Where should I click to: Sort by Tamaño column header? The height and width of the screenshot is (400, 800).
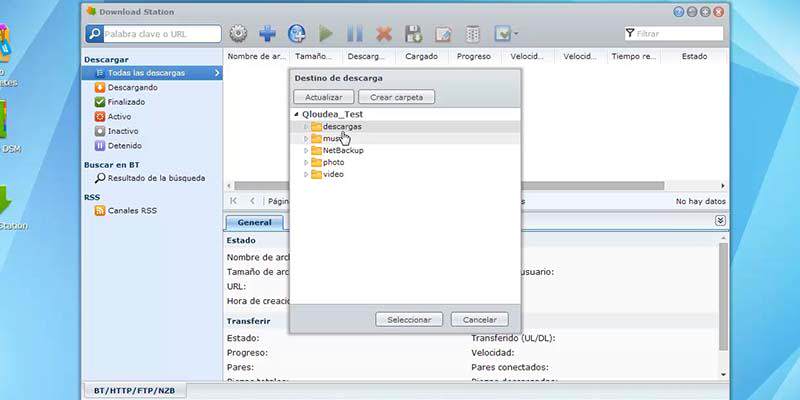pyautogui.click(x=313, y=57)
